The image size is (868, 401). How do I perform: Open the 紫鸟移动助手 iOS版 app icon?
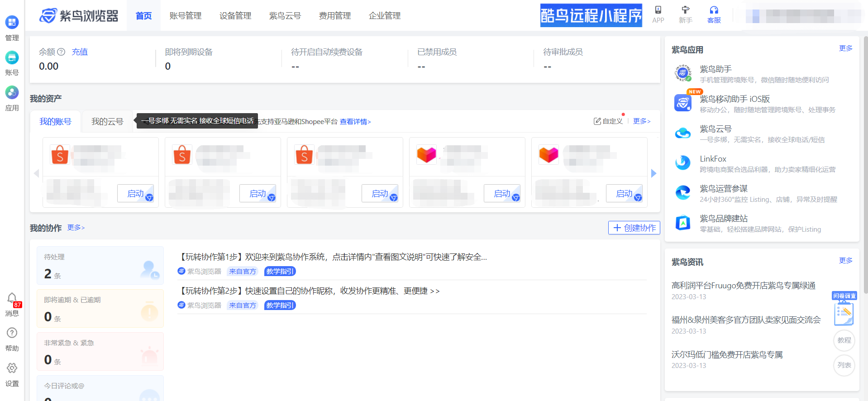tap(683, 103)
